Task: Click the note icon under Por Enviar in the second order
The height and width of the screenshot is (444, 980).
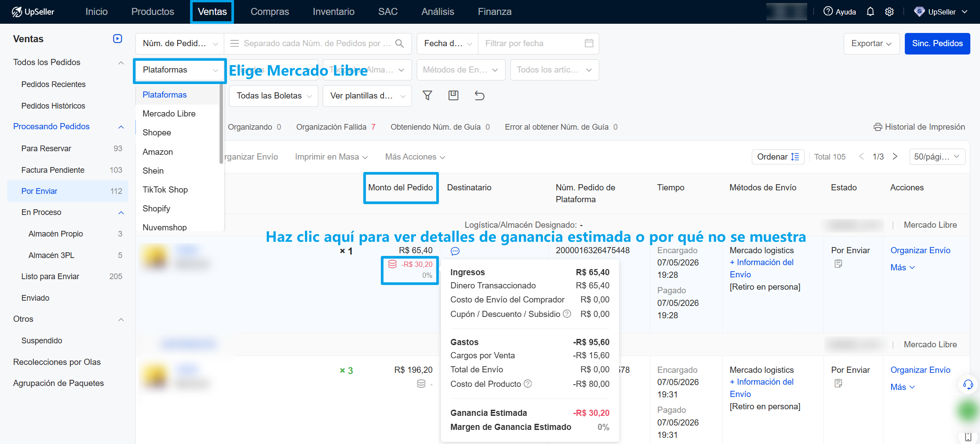Action: pos(838,383)
